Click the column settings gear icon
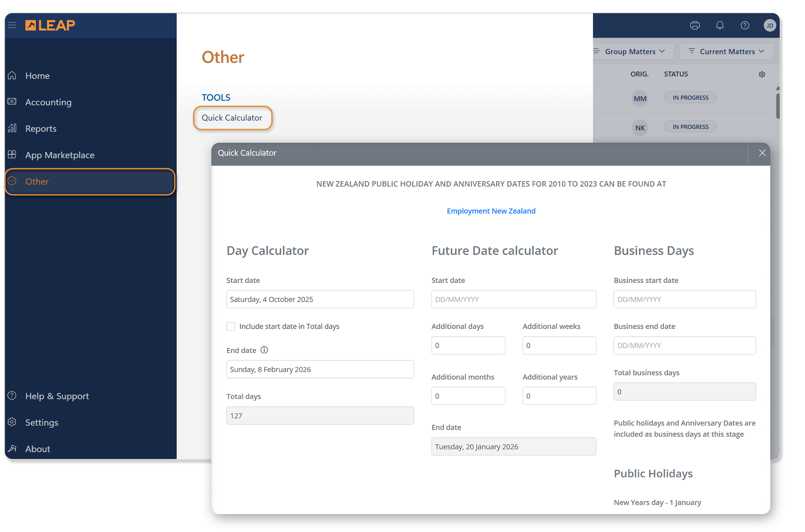 click(762, 74)
